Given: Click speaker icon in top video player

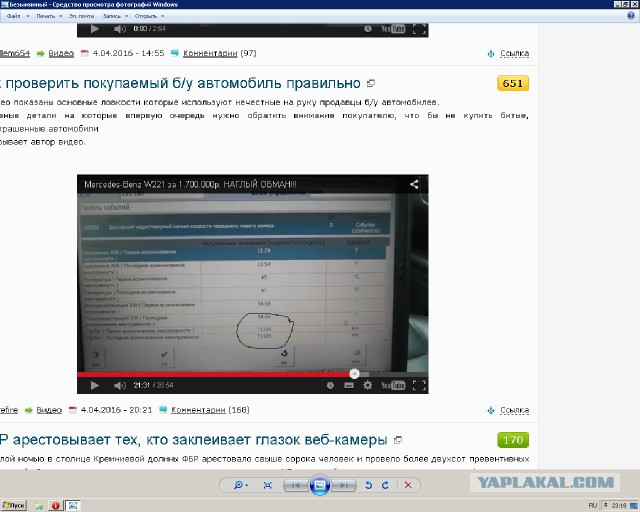Looking at the screenshot, I should [x=120, y=29].
